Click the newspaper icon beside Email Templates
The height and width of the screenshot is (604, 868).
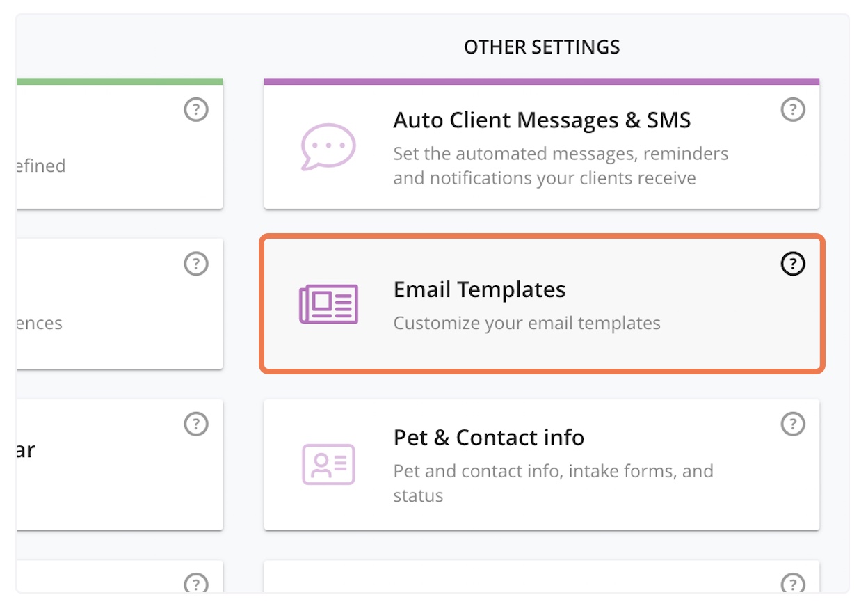coord(328,304)
